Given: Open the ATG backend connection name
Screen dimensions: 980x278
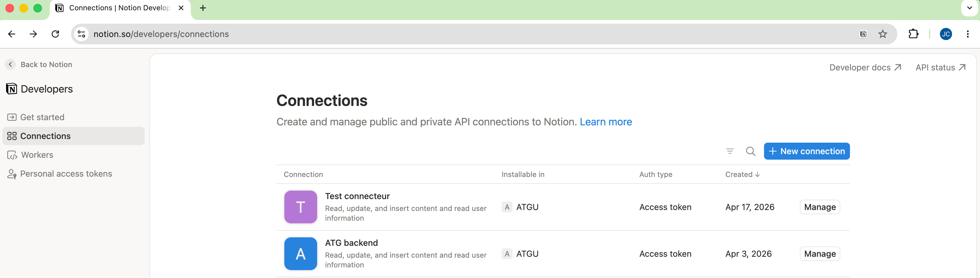Looking at the screenshot, I should pyautogui.click(x=351, y=243).
